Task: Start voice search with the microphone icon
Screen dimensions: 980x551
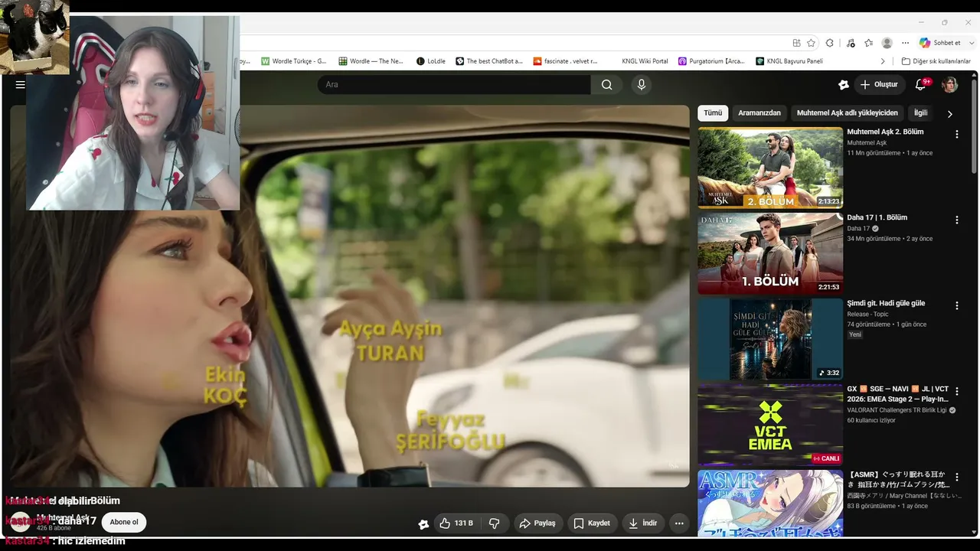Action: pyautogui.click(x=642, y=84)
